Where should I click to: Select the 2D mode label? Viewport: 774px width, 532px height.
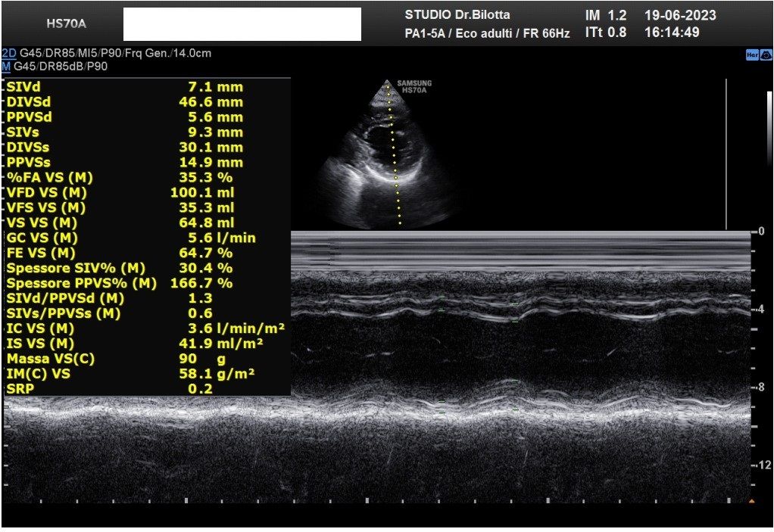click(x=8, y=53)
